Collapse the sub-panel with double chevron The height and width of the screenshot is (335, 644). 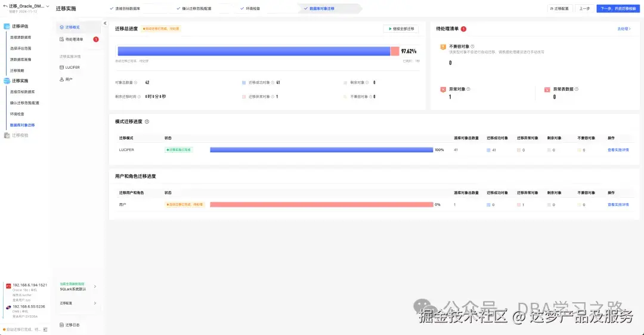pyautogui.click(x=105, y=23)
